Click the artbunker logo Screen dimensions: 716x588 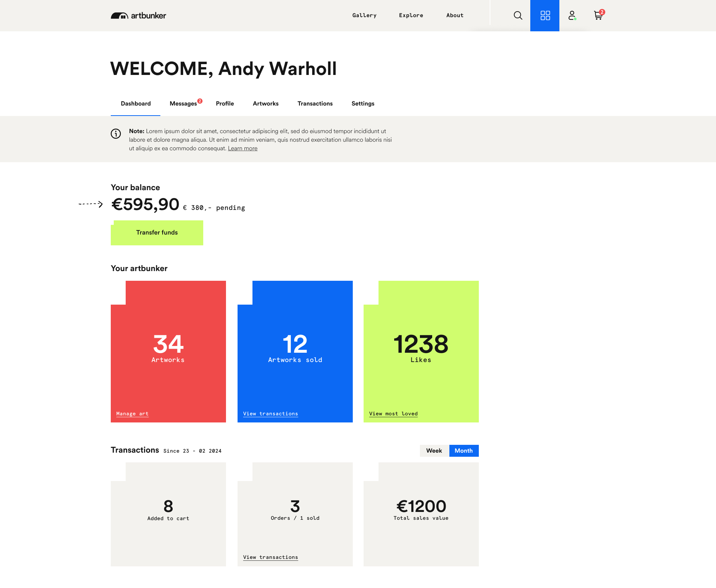pos(138,15)
